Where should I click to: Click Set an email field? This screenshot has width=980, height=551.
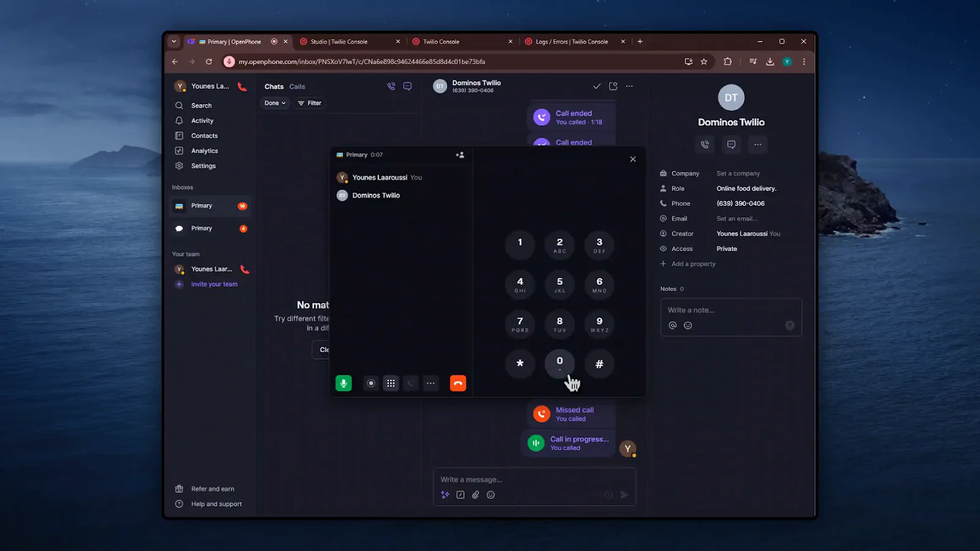click(x=737, y=219)
